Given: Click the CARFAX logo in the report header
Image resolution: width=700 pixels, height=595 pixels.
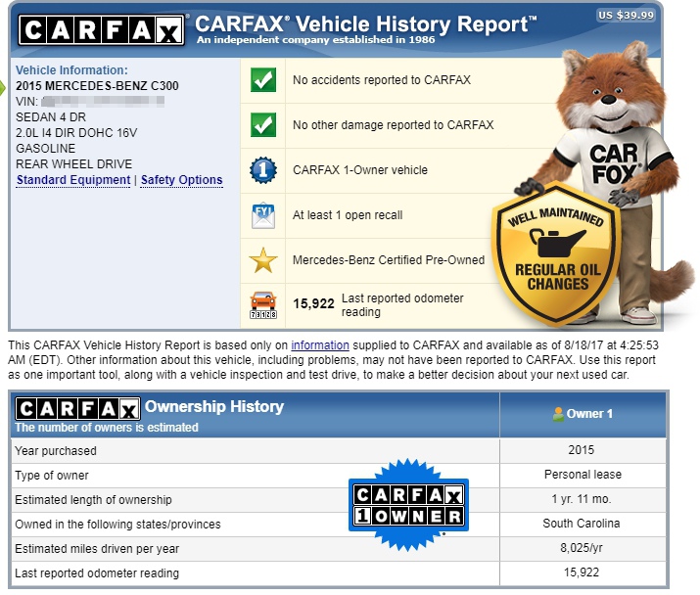Looking at the screenshot, I should pos(102,30).
